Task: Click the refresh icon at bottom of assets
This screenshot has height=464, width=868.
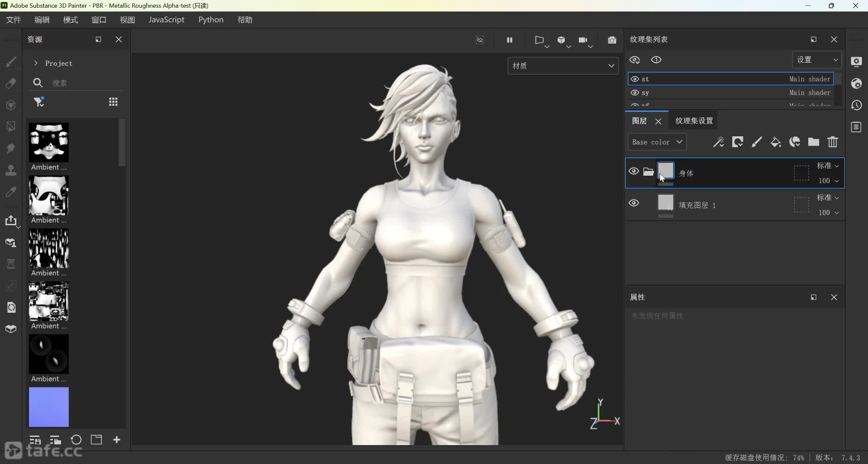Action: (x=76, y=440)
